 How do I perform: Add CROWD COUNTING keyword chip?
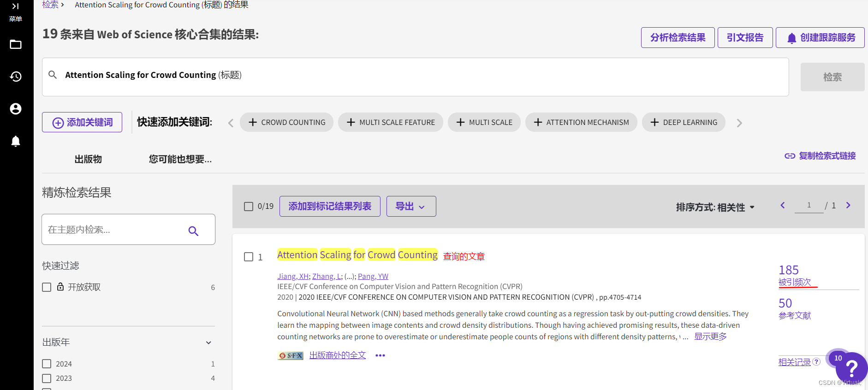286,122
